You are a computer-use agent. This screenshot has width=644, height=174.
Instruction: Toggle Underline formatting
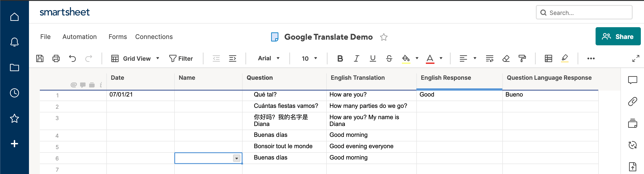pos(373,59)
